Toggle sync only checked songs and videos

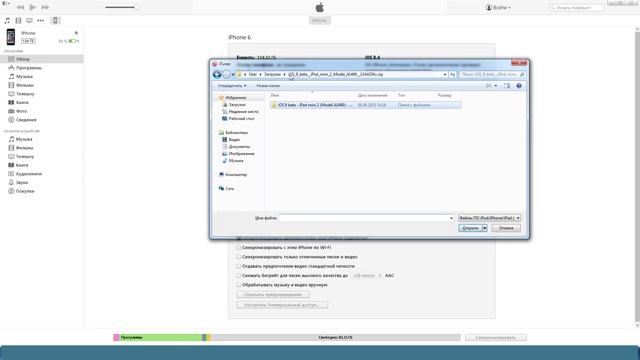tap(239, 257)
